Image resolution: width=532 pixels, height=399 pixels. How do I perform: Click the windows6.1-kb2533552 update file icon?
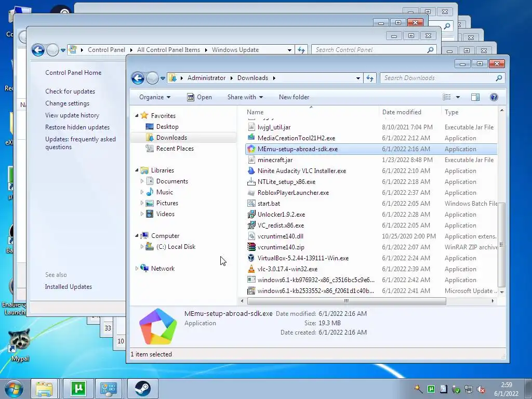click(251, 291)
